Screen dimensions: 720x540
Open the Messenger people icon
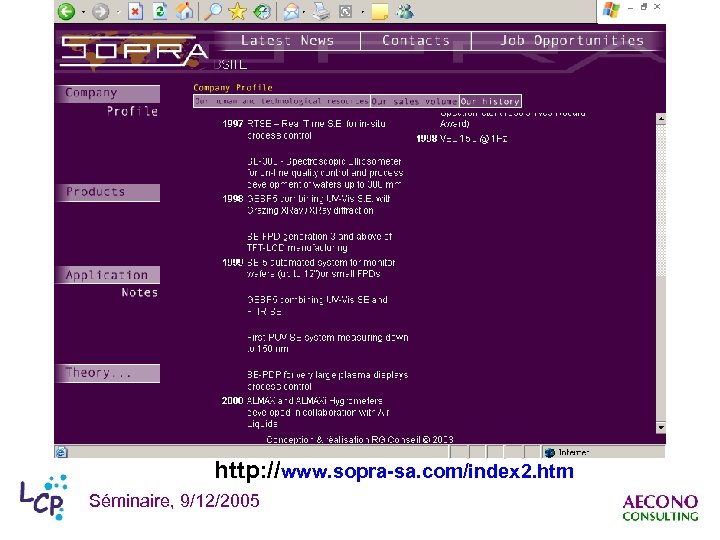coord(405,11)
